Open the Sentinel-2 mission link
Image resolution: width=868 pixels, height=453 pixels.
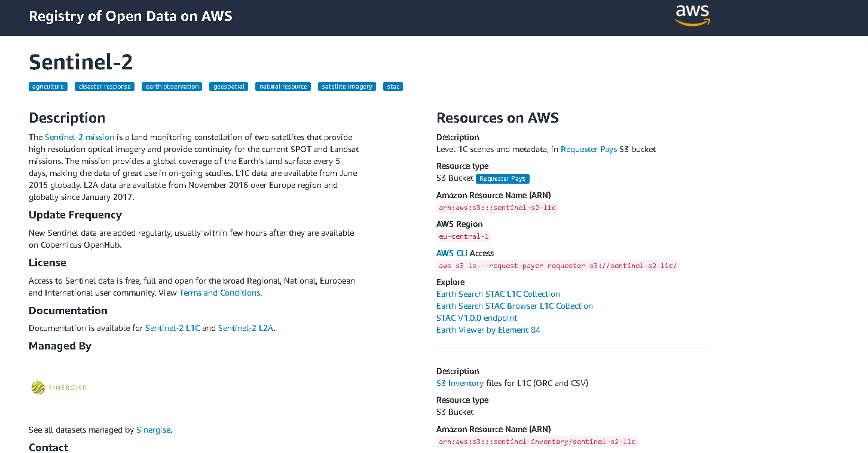tap(80, 137)
